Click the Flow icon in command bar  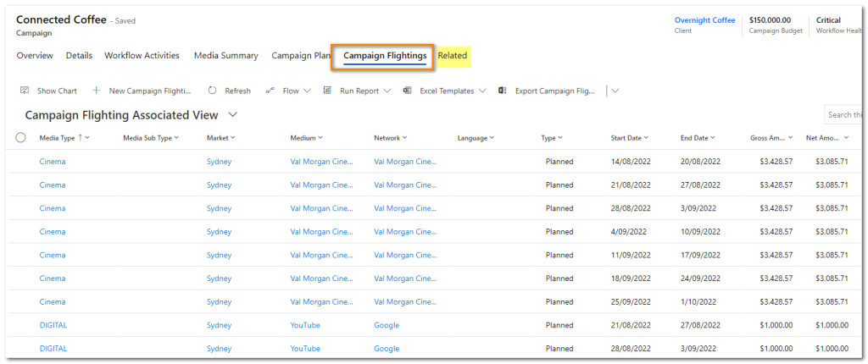click(270, 91)
